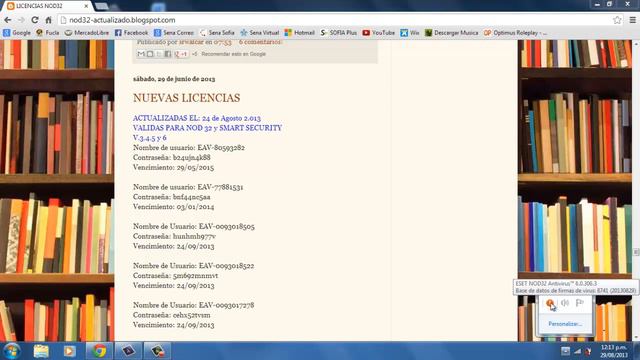The image size is (640, 360).
Task: Open SOFIA Plus bookmark
Action: tap(339, 33)
